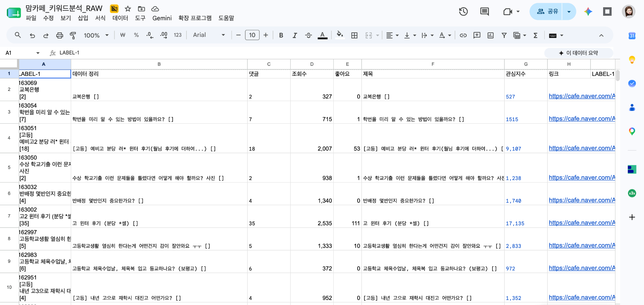Click the Redo arrow icon
Viewport: 644px width, 305px height.
coord(46,36)
